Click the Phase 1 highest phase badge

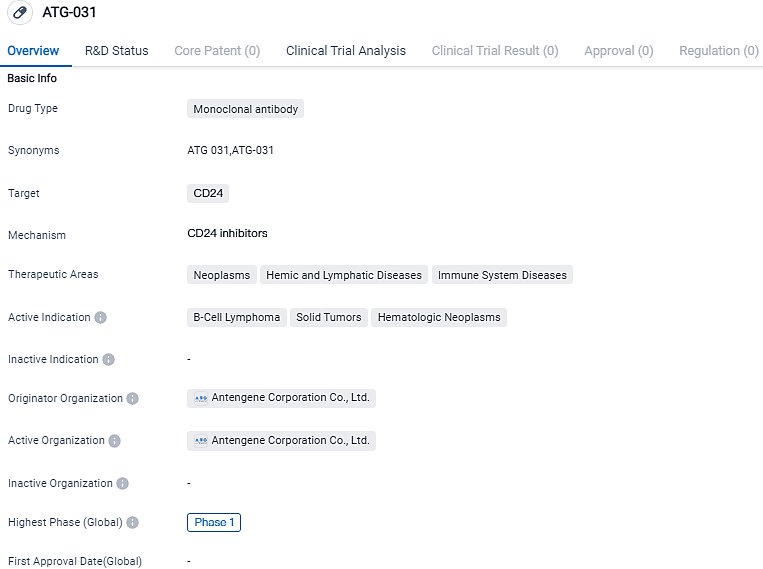[214, 523]
